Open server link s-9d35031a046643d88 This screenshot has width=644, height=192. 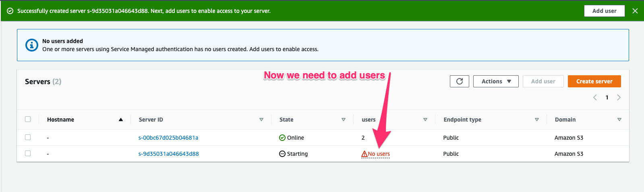click(x=168, y=154)
